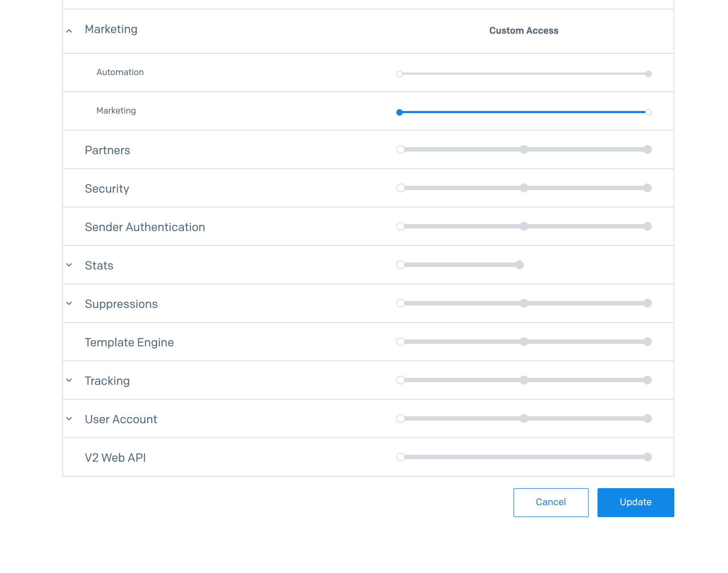Image resolution: width=728 pixels, height=573 pixels.
Task: Click the Update button
Action: [635, 502]
